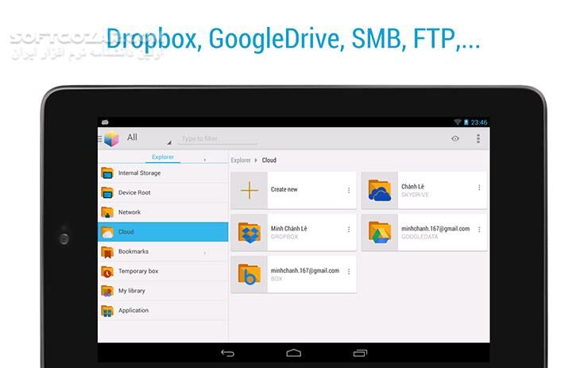Tap the Android Home button
Screen dimensions: 588x368
tap(294, 353)
